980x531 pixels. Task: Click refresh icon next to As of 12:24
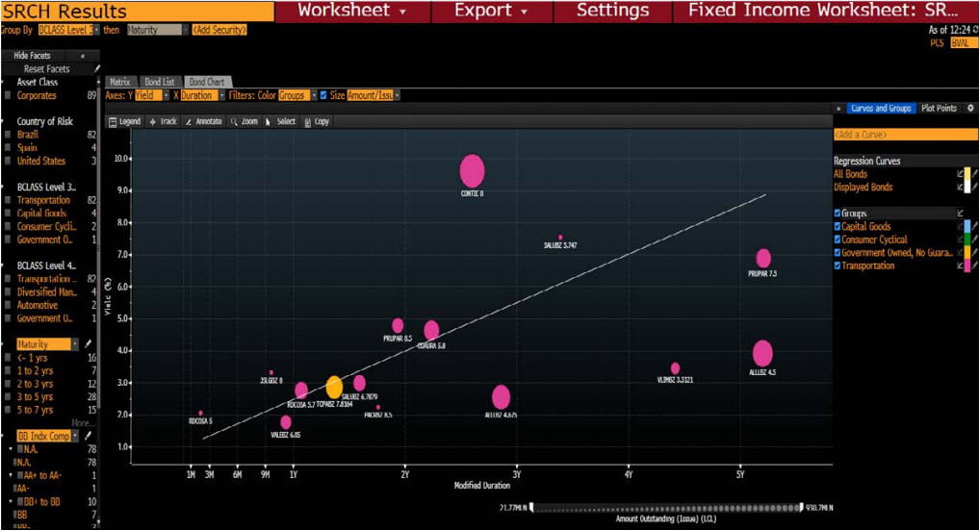pyautogui.click(x=975, y=30)
